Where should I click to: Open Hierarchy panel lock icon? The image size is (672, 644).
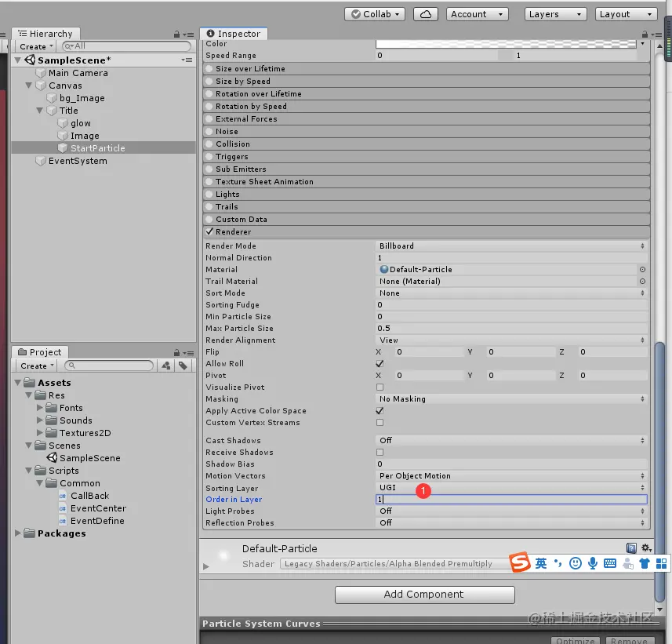pos(176,34)
